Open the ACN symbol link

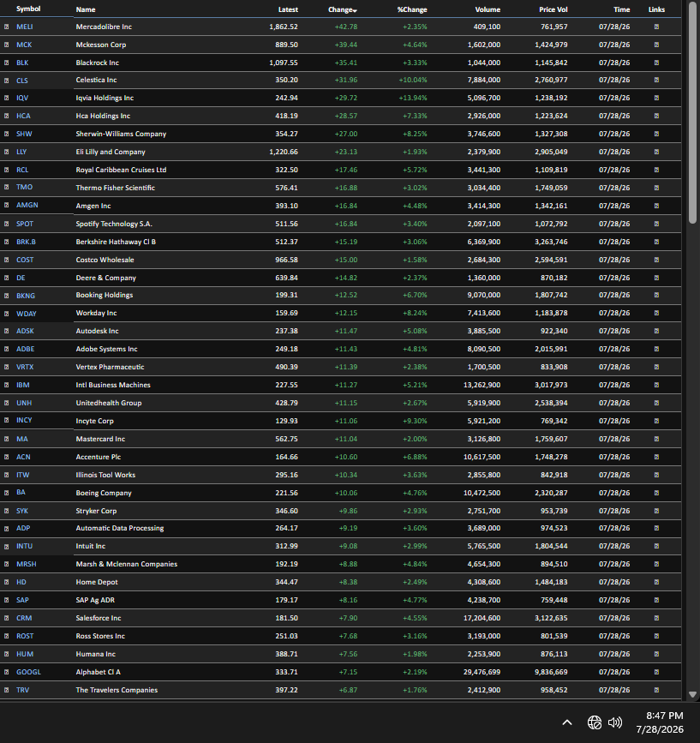point(23,458)
